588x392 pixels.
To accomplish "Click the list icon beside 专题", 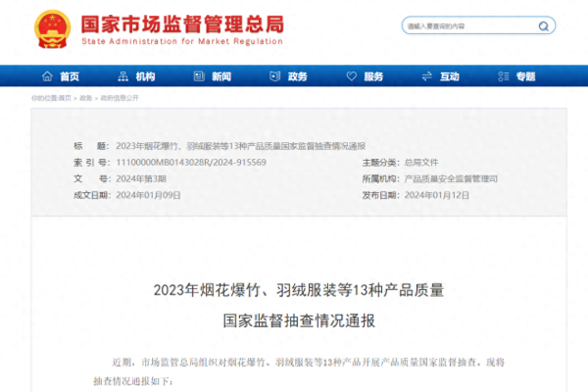I will 504,76.
